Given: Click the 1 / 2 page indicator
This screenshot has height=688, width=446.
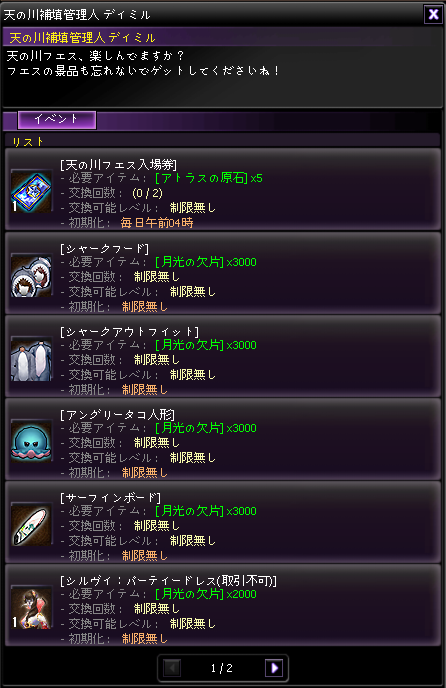Looking at the screenshot, I should (222, 668).
